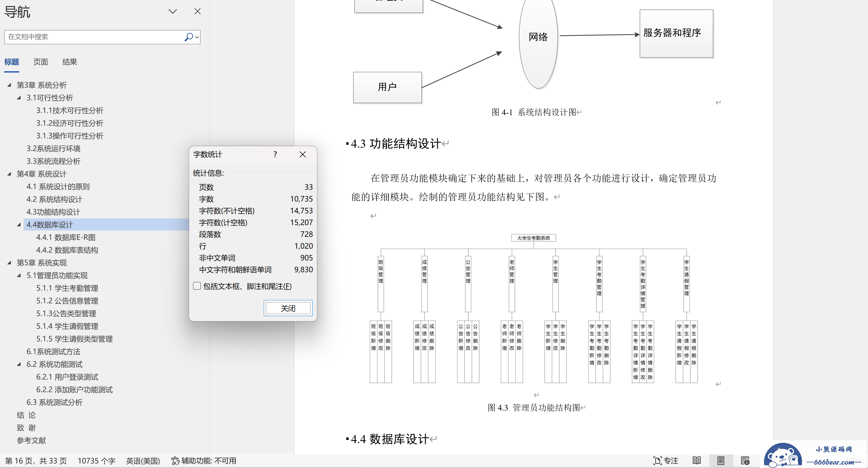Click the 英语(美国) language indicator
This screenshot has height=468, width=868.
(143, 460)
